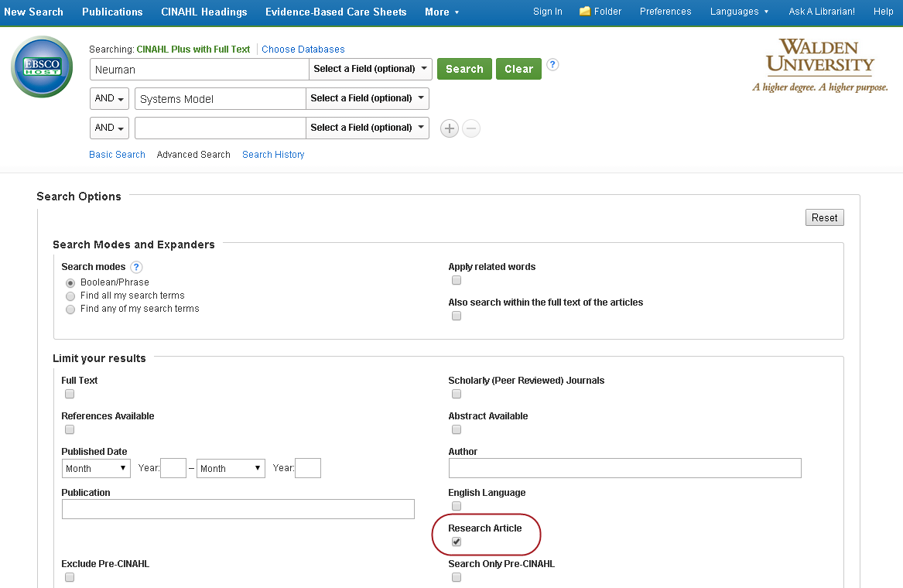
Task: Click the empty third search box
Action: point(220,128)
